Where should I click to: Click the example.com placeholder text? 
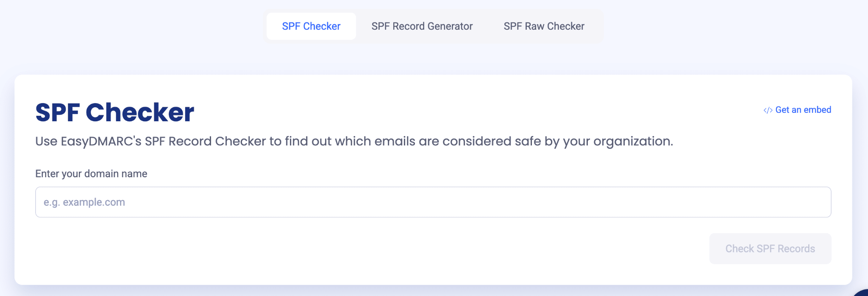click(x=94, y=202)
